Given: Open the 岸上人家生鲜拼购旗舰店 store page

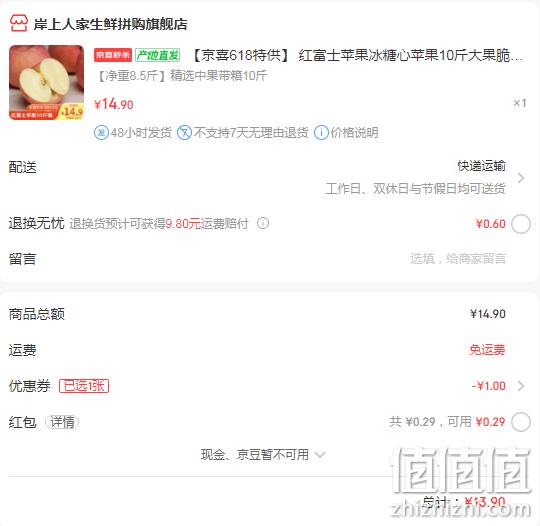Looking at the screenshot, I should coord(111,24).
